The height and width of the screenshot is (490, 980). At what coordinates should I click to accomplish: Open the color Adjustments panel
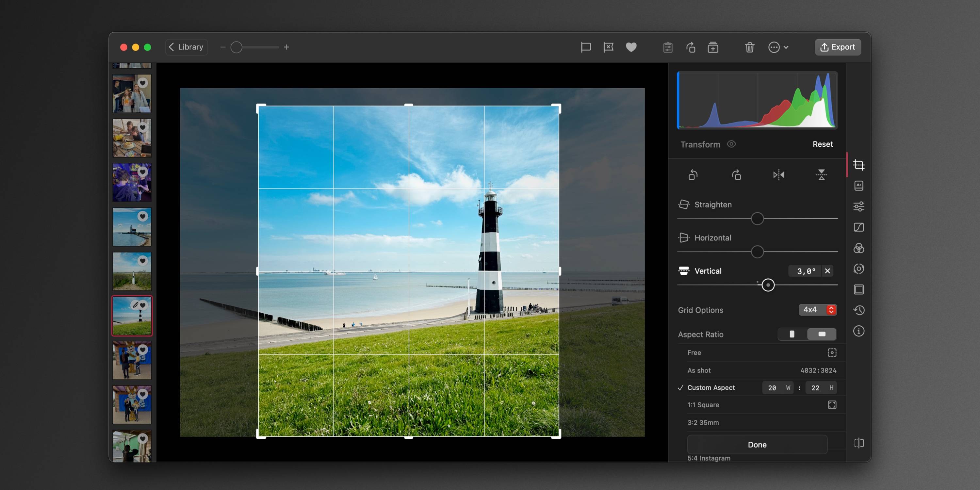point(859,206)
